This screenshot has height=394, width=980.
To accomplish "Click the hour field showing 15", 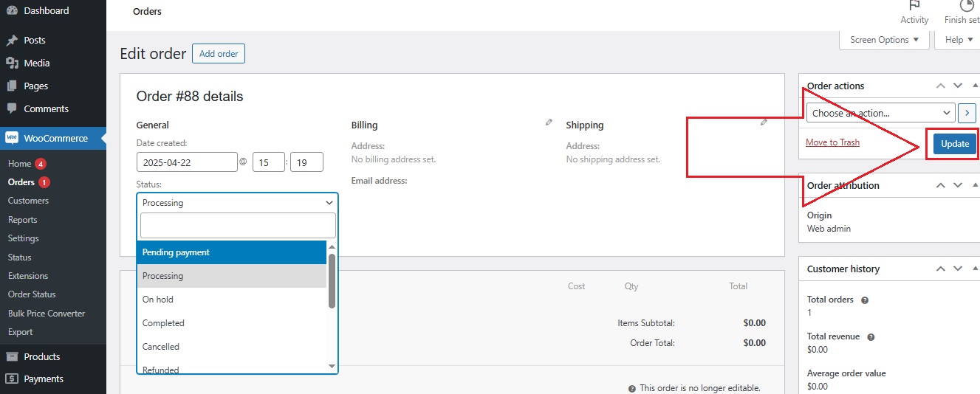I will [x=269, y=162].
